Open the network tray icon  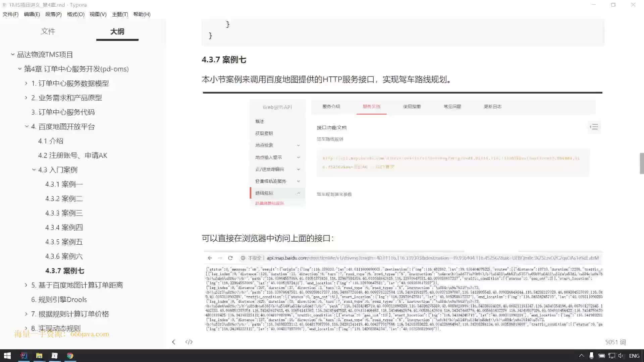tap(611, 356)
